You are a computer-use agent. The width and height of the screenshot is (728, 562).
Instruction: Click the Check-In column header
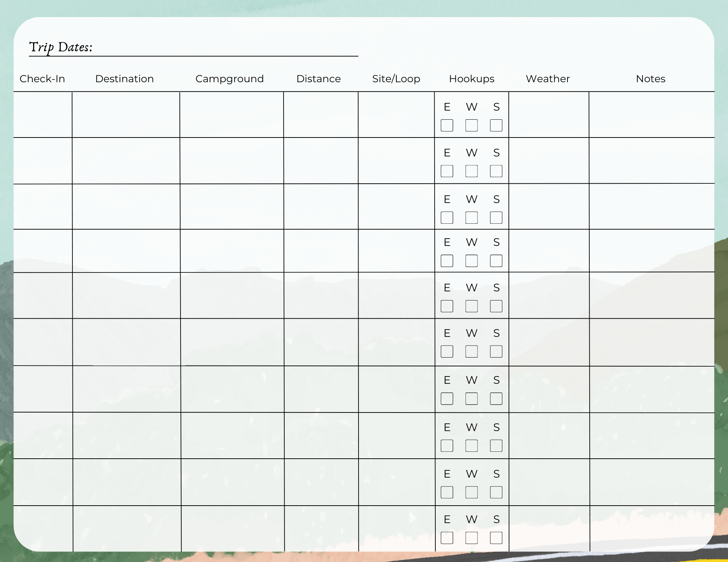[42, 79]
